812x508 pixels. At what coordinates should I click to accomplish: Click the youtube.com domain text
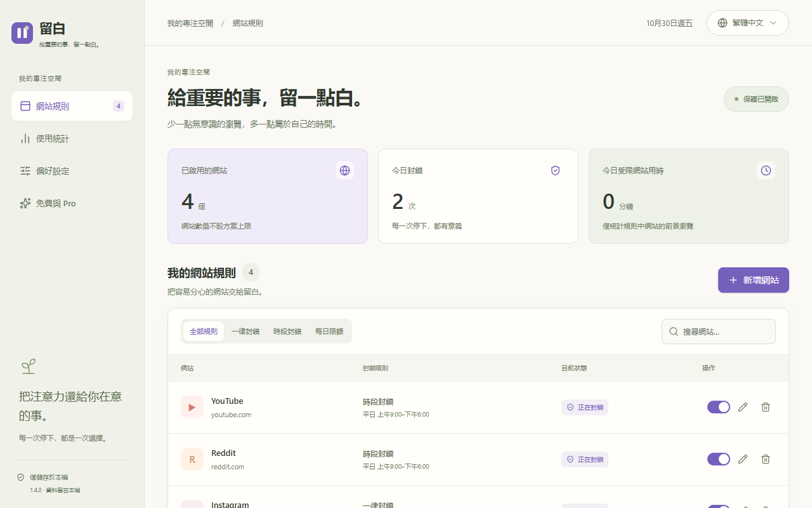231,415
